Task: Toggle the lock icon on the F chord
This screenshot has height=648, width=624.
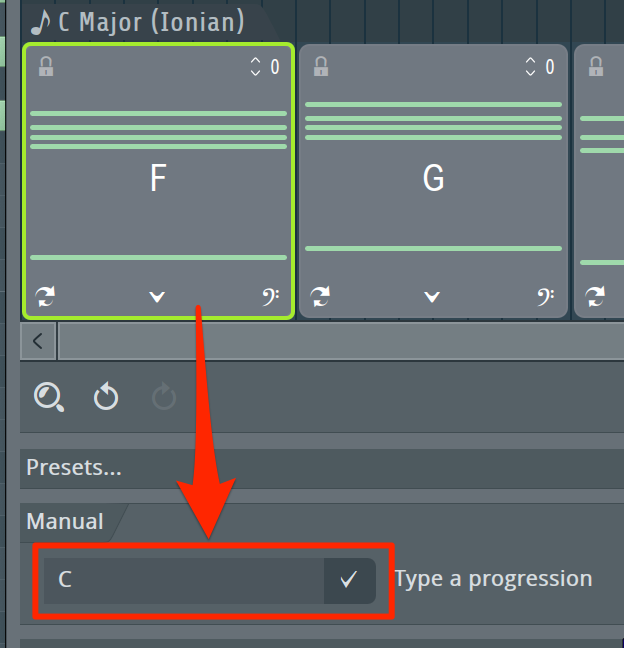Action: [46, 67]
